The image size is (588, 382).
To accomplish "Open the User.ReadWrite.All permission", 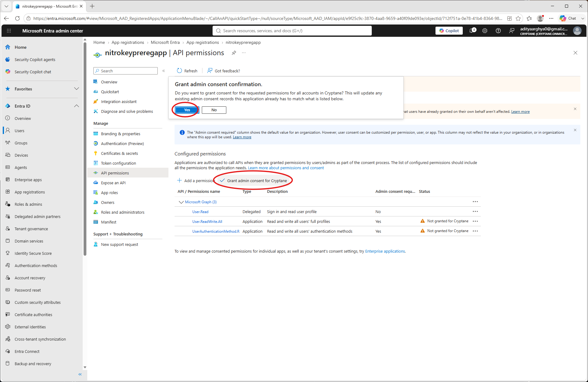I will [207, 222].
